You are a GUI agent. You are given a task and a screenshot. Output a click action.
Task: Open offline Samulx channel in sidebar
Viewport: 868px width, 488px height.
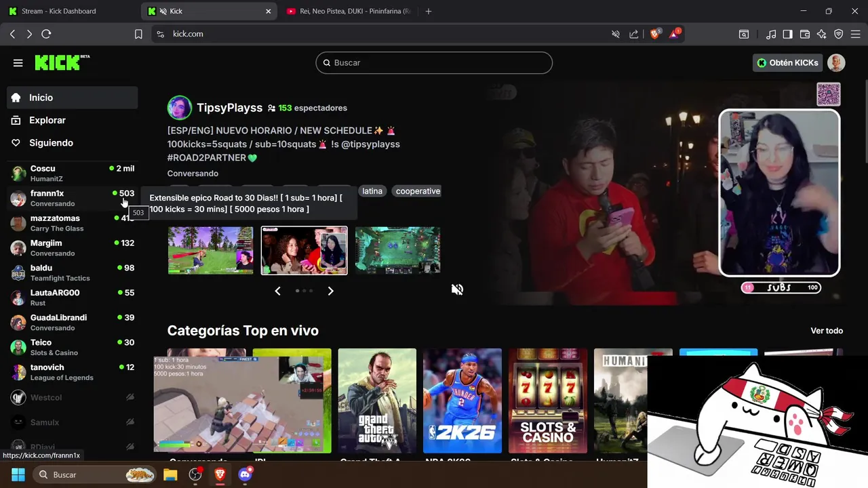(x=73, y=422)
